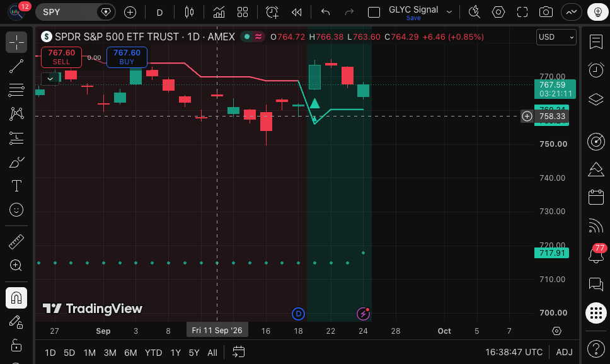The height and width of the screenshot is (364, 610).
Task: Collapse the indicator legend chevron
Action: pyautogui.click(x=50, y=79)
